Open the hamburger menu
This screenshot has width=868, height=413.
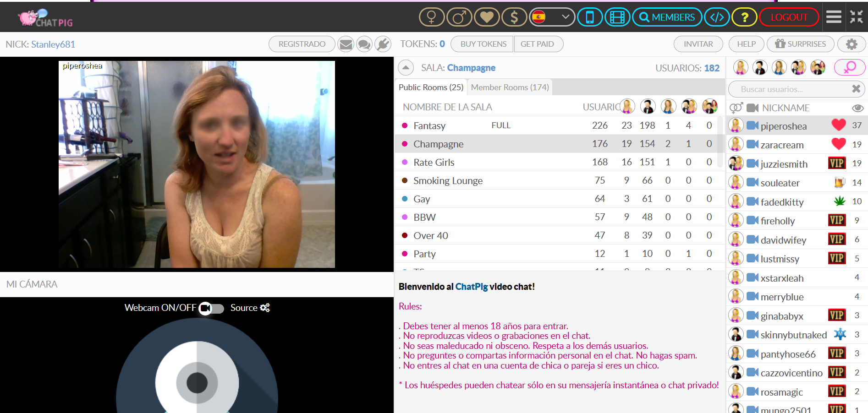834,17
